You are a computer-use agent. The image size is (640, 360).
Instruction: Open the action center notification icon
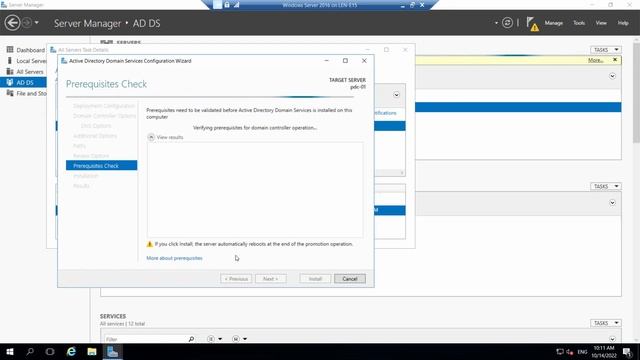628,351
